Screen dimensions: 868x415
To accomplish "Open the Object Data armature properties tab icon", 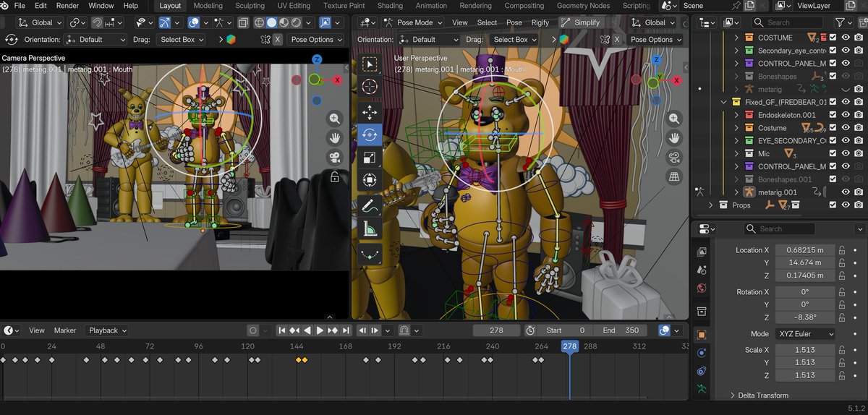I will coord(701,389).
